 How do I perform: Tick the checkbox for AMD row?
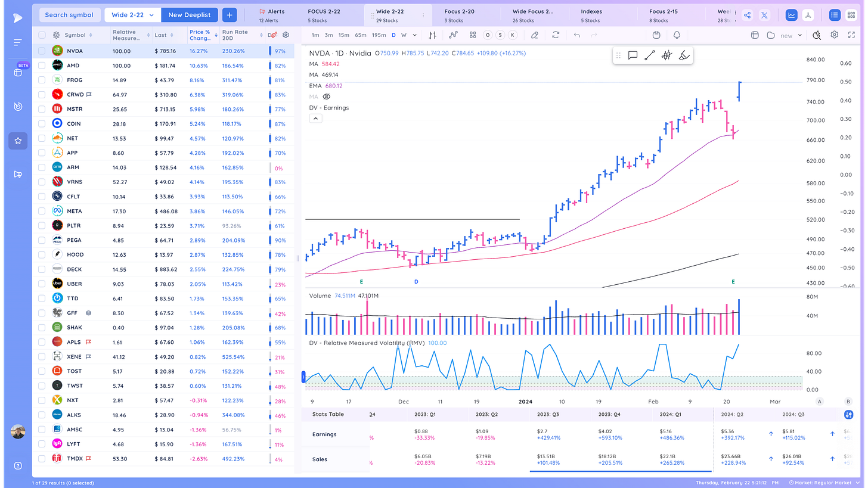click(x=42, y=66)
